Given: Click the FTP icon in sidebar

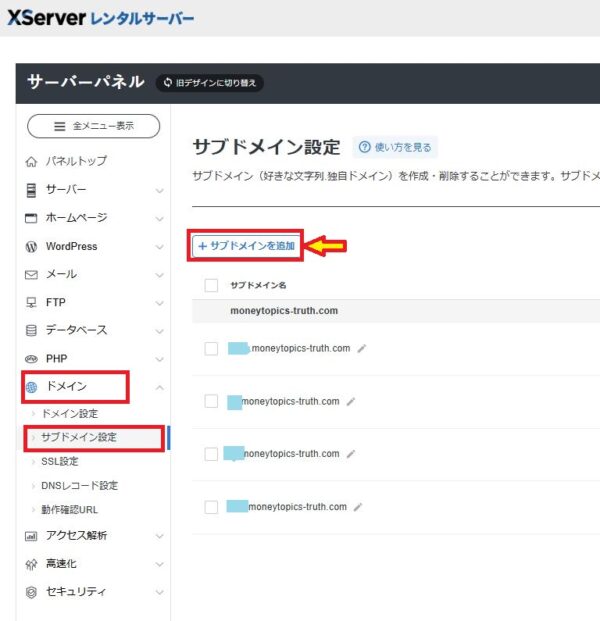Looking at the screenshot, I should coord(31,302).
